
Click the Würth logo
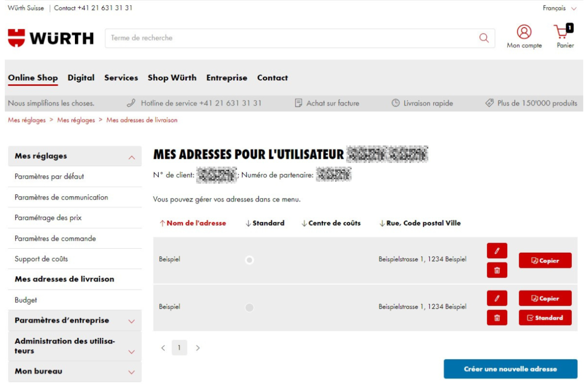[50, 38]
